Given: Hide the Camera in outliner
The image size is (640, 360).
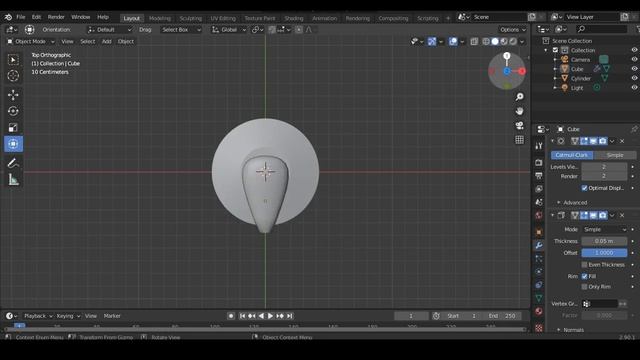Looking at the screenshot, I should point(634,59).
